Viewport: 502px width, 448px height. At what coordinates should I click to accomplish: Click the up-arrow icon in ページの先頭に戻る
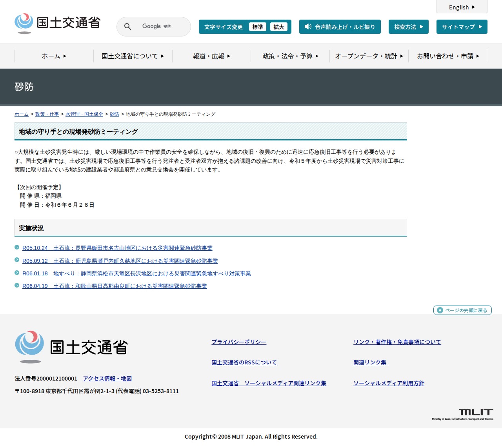point(440,310)
